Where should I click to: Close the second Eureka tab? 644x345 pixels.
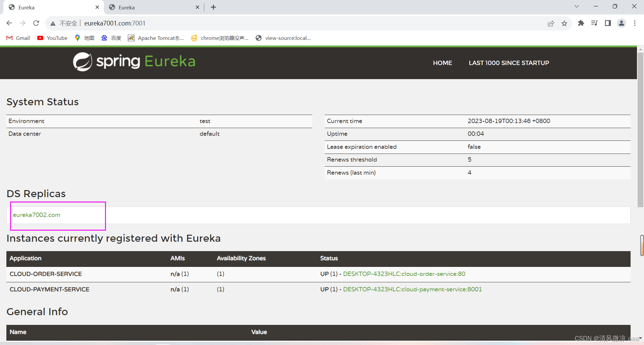(x=197, y=7)
